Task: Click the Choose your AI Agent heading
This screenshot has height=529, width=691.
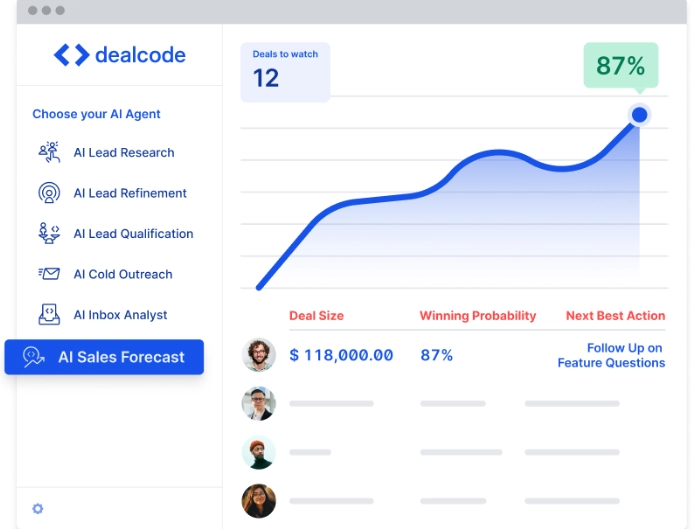Action: (x=97, y=114)
